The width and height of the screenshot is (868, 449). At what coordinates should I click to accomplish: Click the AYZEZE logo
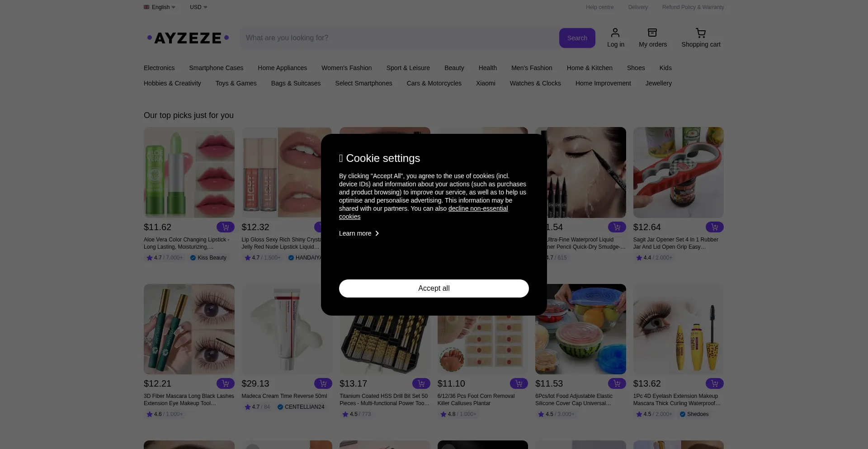point(187,38)
